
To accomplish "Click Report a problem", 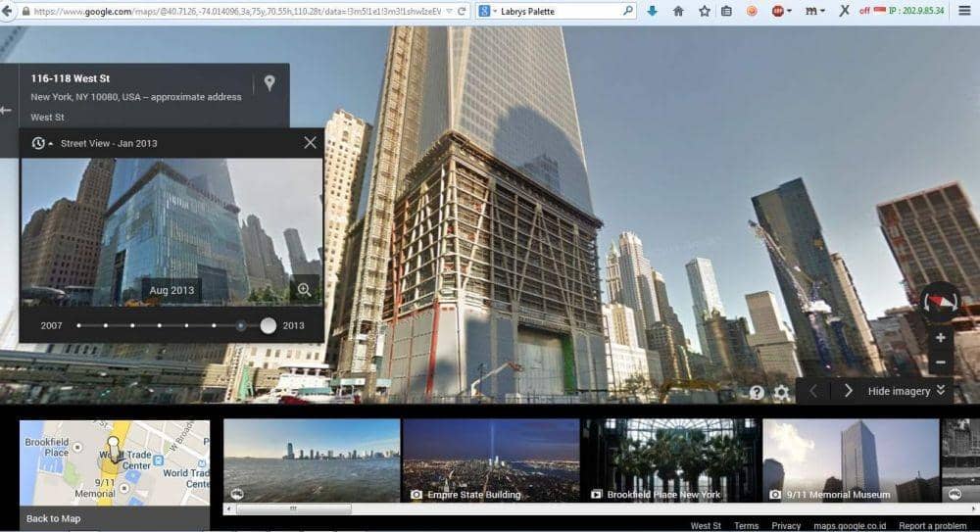I will pyautogui.click(x=933, y=526).
